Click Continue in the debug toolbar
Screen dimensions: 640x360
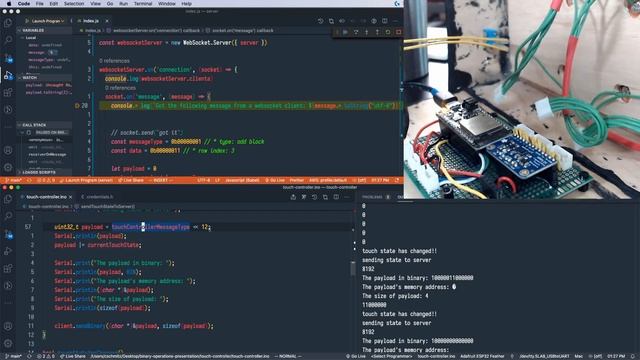point(345,32)
